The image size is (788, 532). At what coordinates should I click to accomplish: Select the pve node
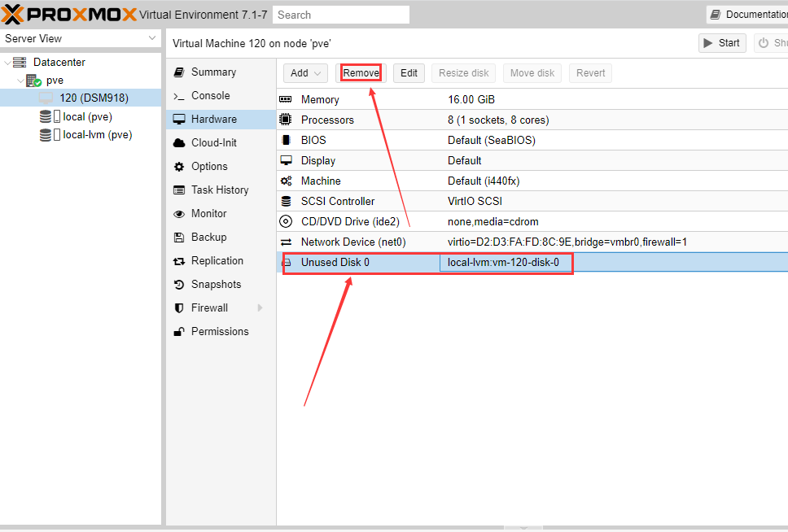point(55,81)
